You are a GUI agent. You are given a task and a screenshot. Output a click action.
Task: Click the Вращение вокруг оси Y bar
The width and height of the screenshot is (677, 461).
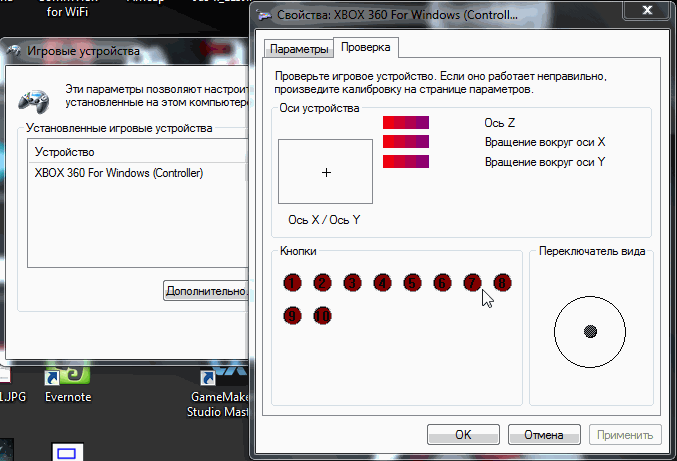[x=406, y=161]
